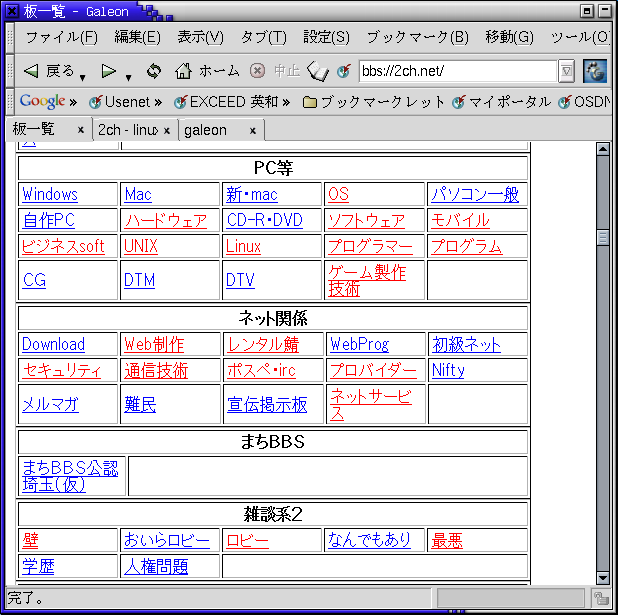This screenshot has height=615, width=618.
Task: Go to the home page via house icon
Action: [183, 71]
